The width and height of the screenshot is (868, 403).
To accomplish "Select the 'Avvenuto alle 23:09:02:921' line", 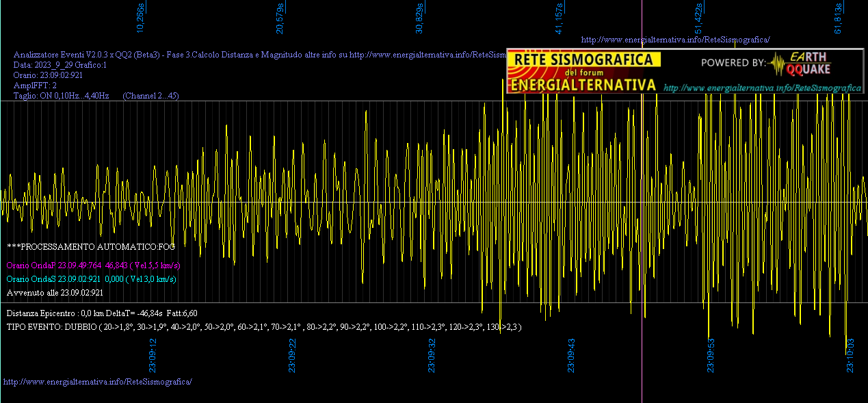I will [55, 293].
